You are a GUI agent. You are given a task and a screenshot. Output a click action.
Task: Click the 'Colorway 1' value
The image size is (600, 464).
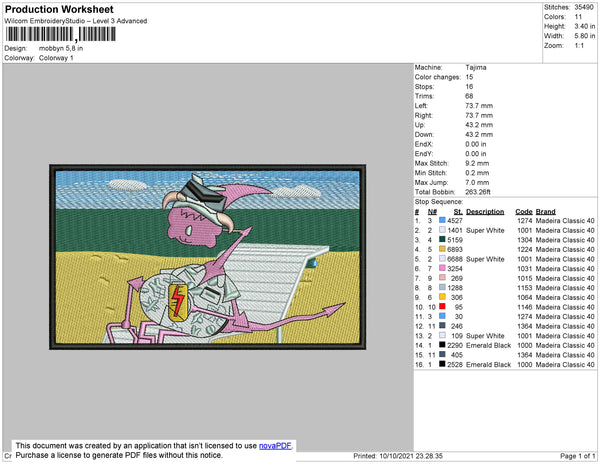tap(56, 58)
